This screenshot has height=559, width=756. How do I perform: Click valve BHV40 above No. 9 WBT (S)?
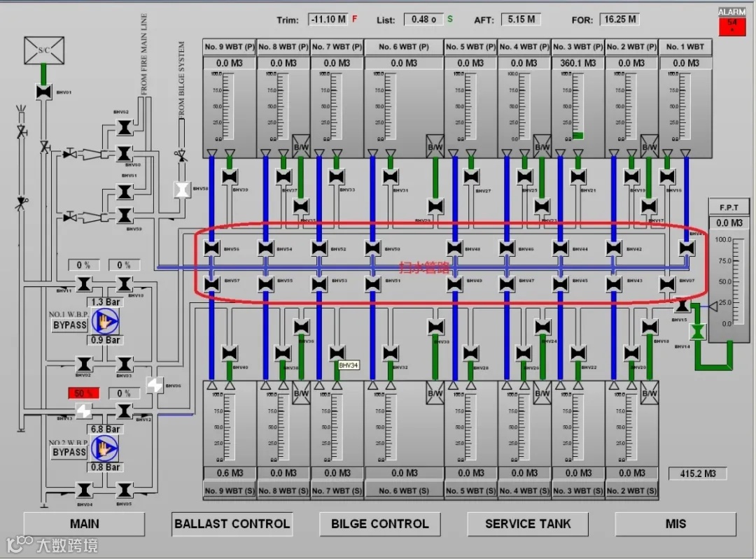230,353
